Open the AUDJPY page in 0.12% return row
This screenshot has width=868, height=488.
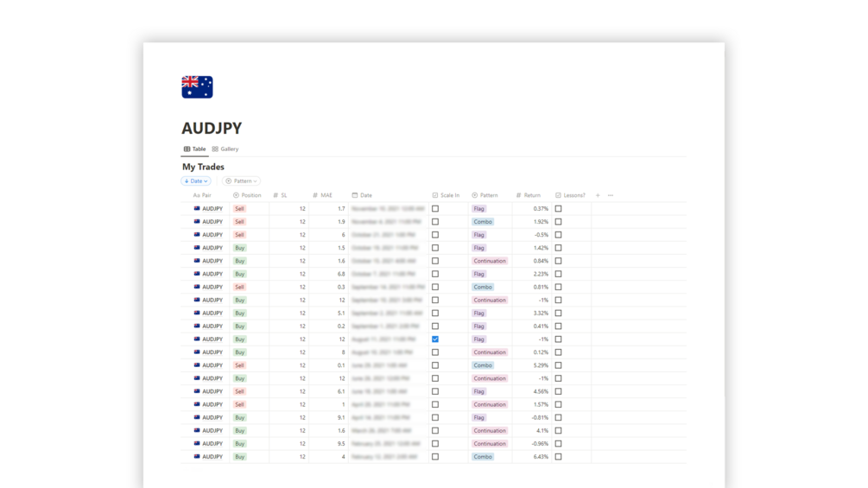pyautogui.click(x=212, y=352)
